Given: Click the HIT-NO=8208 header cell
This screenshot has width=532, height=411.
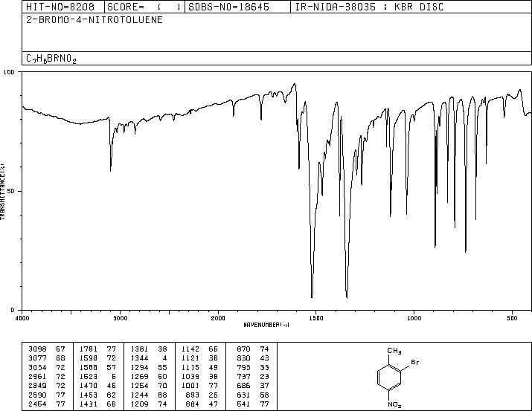Looking at the screenshot, I should pos(60,7).
